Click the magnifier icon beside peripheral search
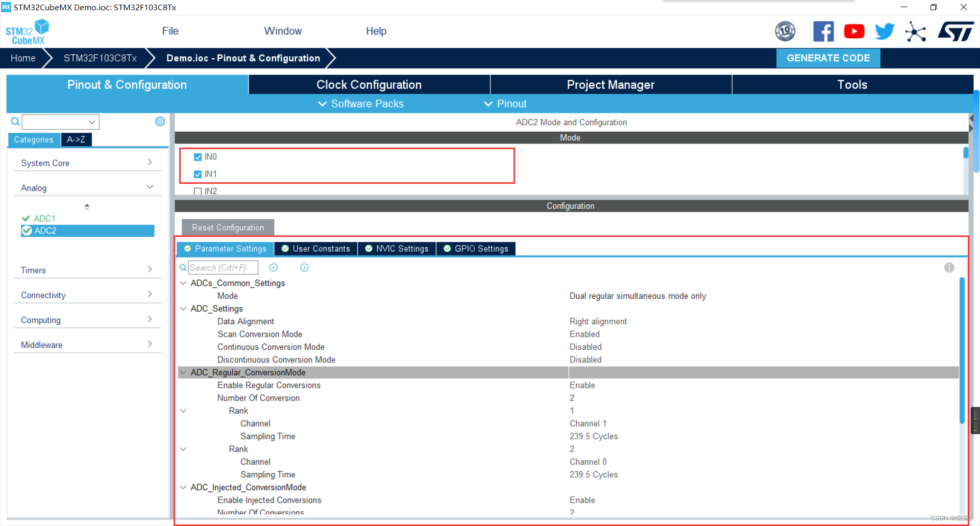Screen dimensions: 980x526 [x=15, y=122]
